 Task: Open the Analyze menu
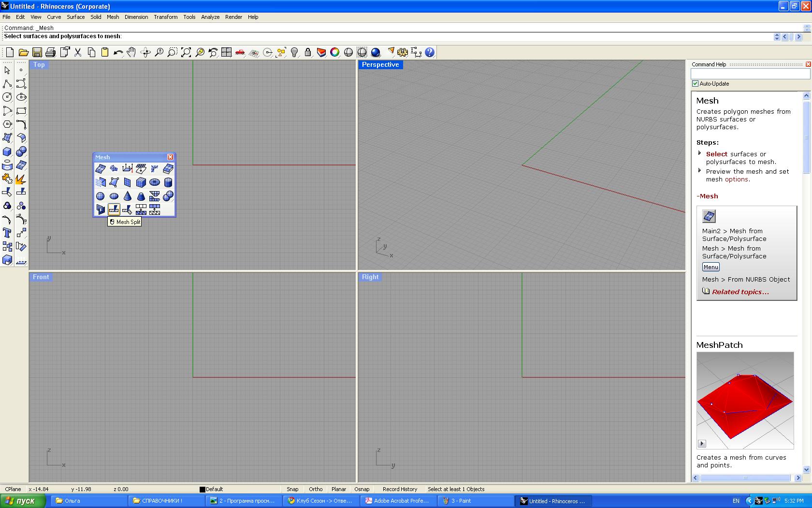[x=210, y=17]
